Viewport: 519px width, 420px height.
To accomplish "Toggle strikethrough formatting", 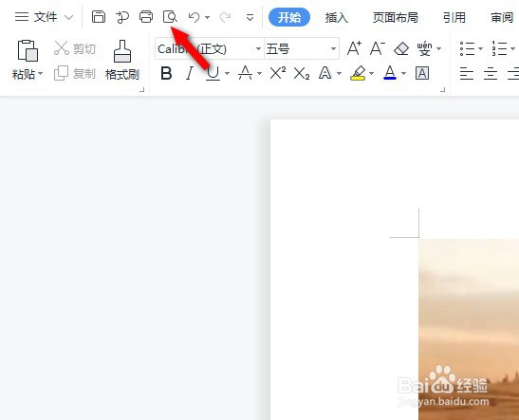I will [245, 73].
